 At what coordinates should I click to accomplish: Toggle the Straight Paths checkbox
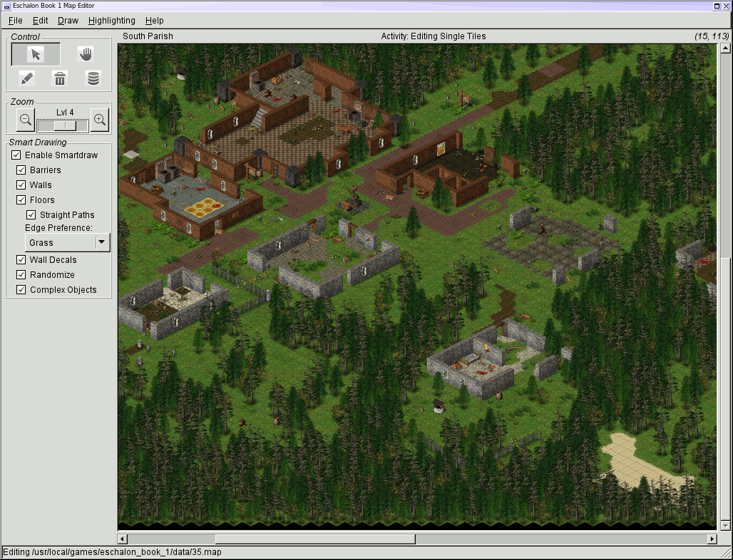click(31, 215)
